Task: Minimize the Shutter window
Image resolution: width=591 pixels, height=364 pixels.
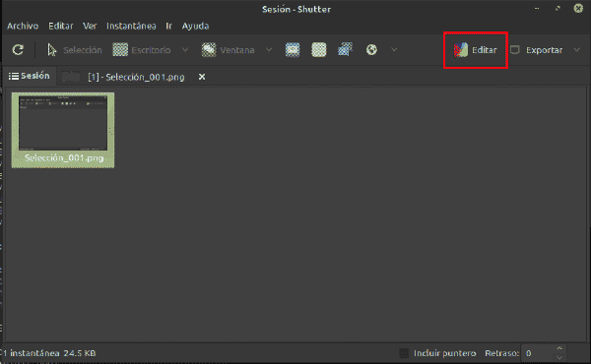Action: point(537,8)
